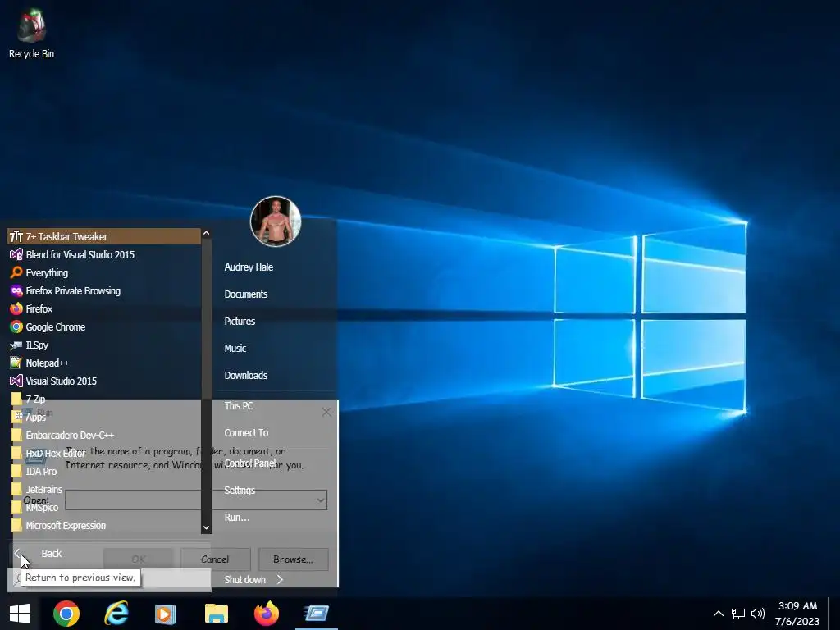
Task: Open Audrey Hale user folder
Action: pyautogui.click(x=249, y=267)
